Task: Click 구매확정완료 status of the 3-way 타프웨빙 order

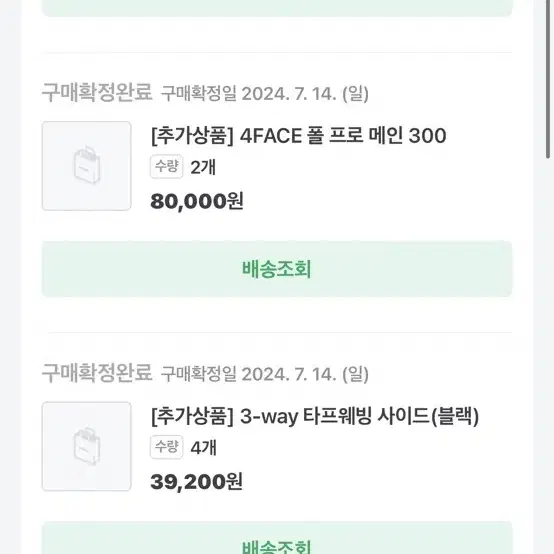Action: click(97, 373)
